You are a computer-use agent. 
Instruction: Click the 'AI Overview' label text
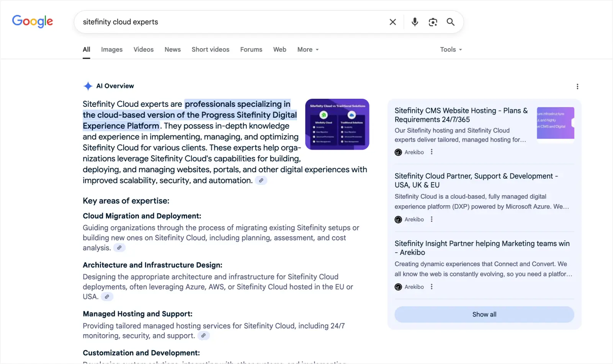coord(115,86)
